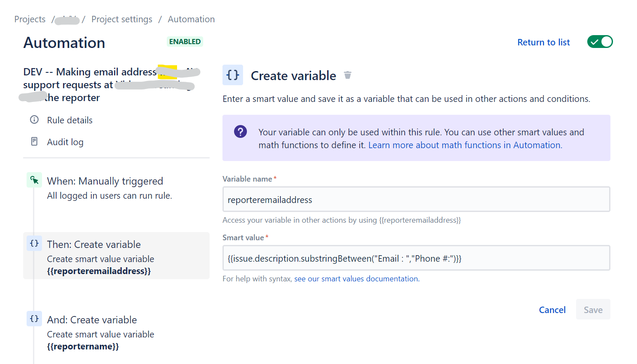
Task: Open the math functions in Automation link
Action: click(465, 145)
